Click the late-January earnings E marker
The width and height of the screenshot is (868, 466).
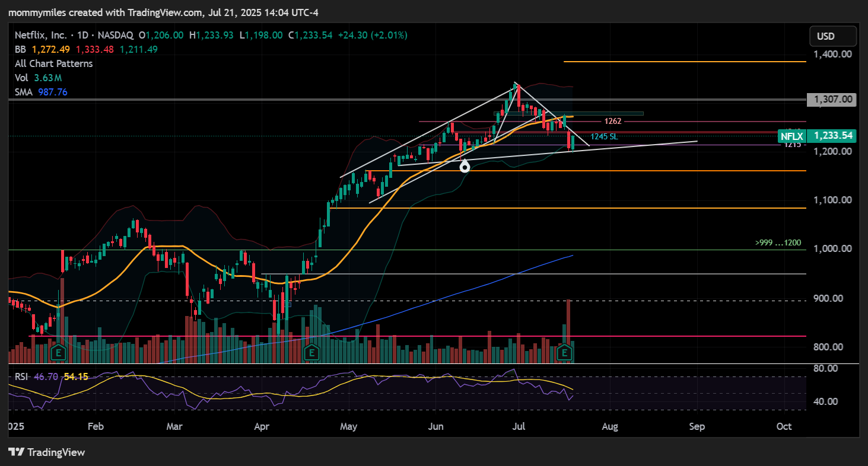58,354
